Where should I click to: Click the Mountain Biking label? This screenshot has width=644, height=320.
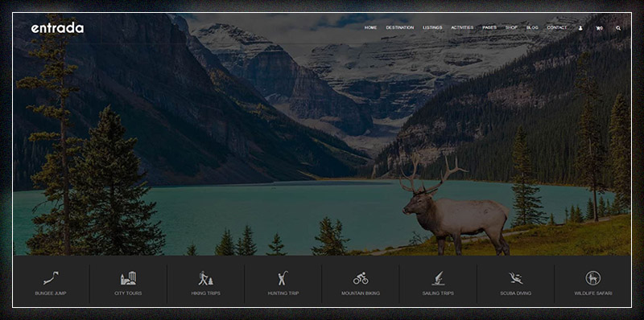coord(361,293)
